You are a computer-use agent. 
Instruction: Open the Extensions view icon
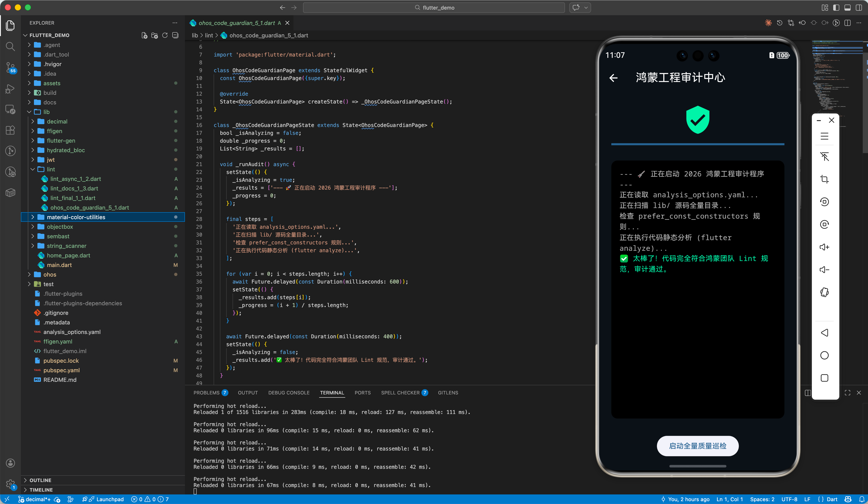(10, 130)
